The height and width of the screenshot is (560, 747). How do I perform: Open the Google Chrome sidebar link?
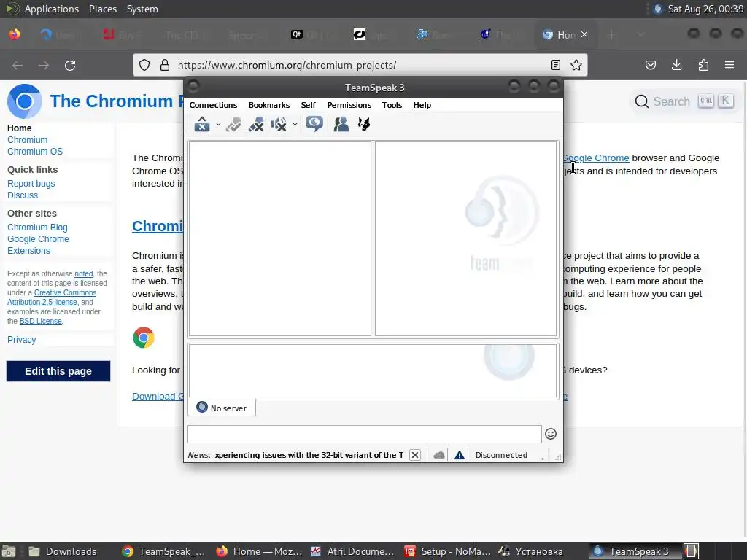[38, 239]
